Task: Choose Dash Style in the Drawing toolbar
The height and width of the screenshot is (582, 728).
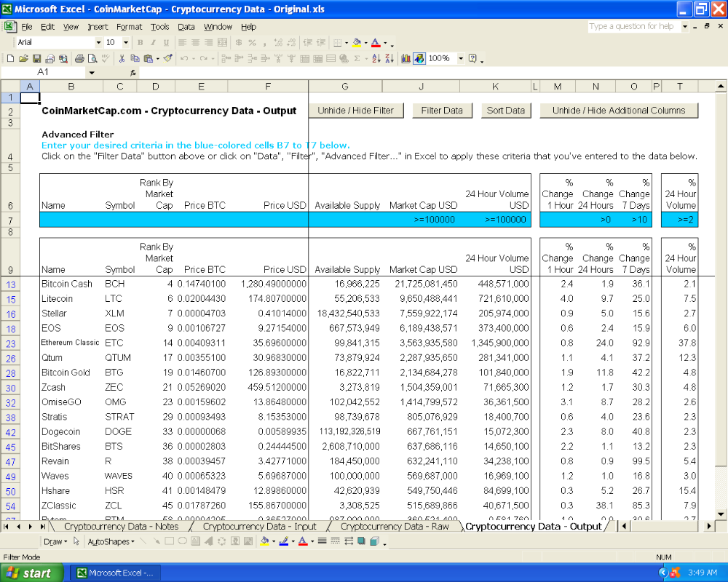Action: click(x=335, y=541)
